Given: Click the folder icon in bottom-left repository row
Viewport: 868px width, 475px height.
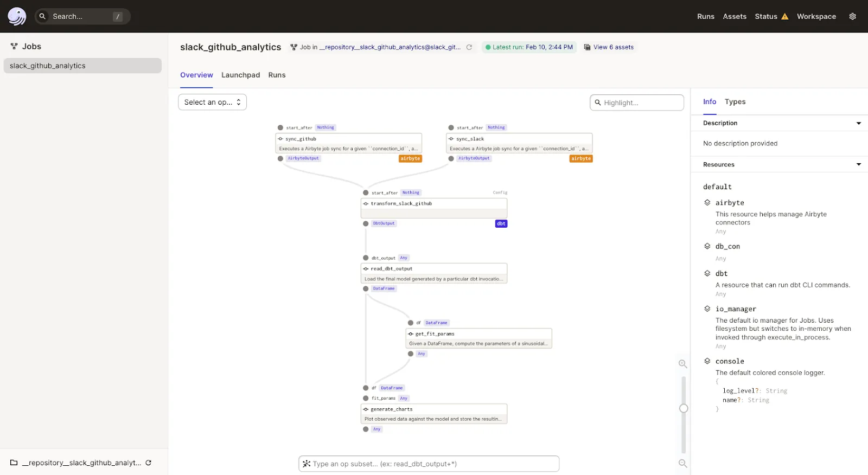Looking at the screenshot, I should click(14, 463).
